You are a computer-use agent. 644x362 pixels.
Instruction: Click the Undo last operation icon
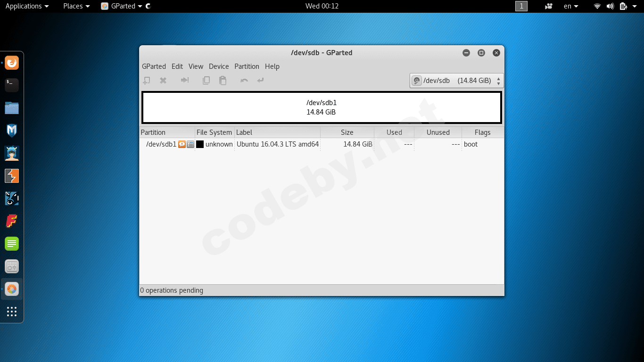(244, 81)
